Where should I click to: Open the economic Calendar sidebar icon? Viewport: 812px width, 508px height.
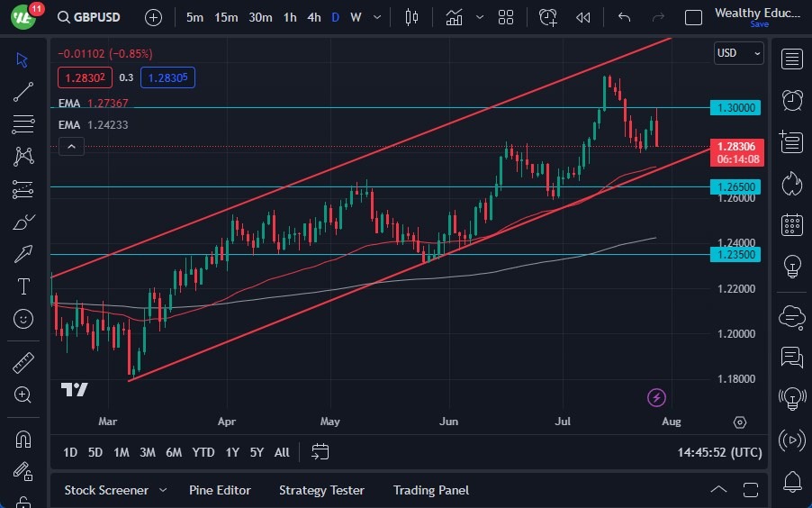tap(792, 224)
